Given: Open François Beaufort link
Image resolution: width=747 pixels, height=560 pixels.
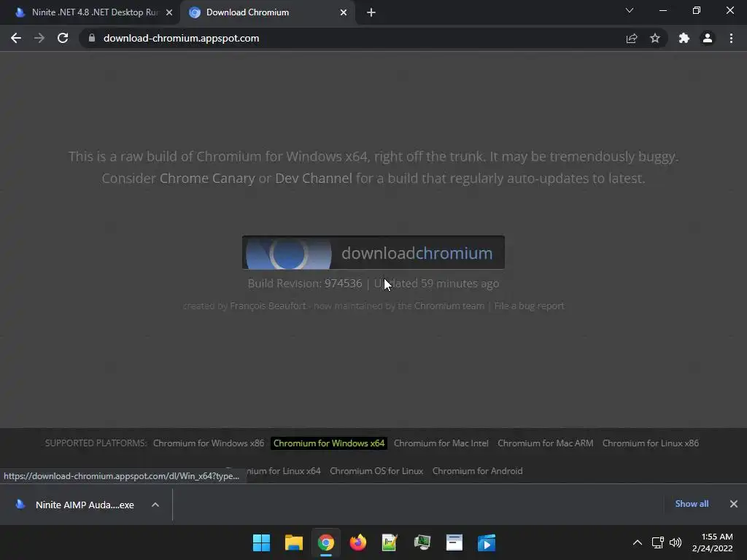Looking at the screenshot, I should [x=268, y=306].
